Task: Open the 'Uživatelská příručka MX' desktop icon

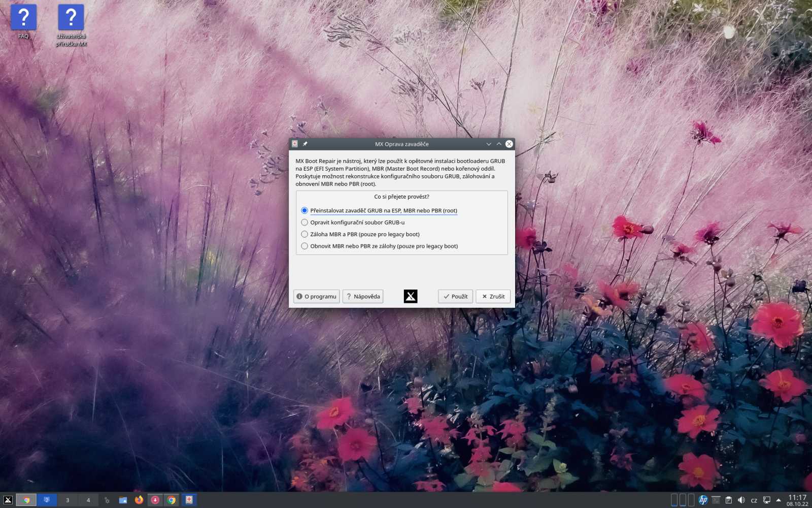Action: (71, 25)
